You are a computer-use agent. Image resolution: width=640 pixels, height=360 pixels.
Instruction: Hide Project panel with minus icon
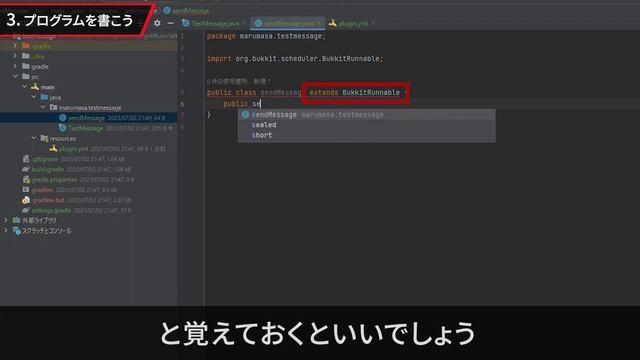pyautogui.click(x=171, y=23)
